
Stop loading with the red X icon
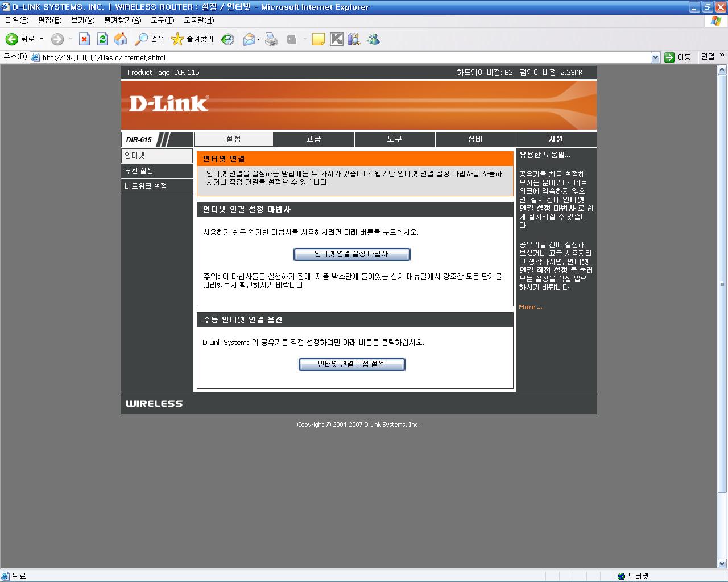pos(84,39)
